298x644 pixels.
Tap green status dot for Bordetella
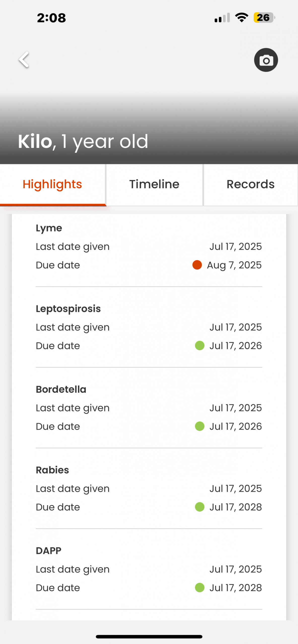coord(200,426)
